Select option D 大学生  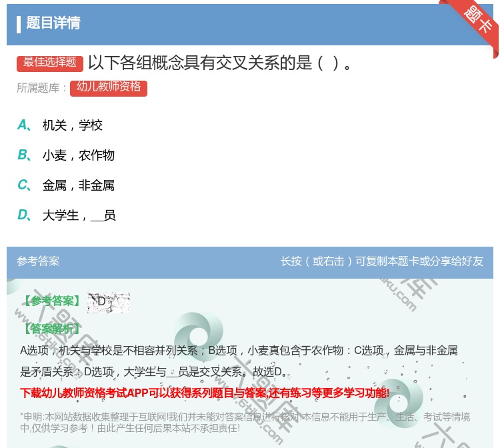point(66,215)
